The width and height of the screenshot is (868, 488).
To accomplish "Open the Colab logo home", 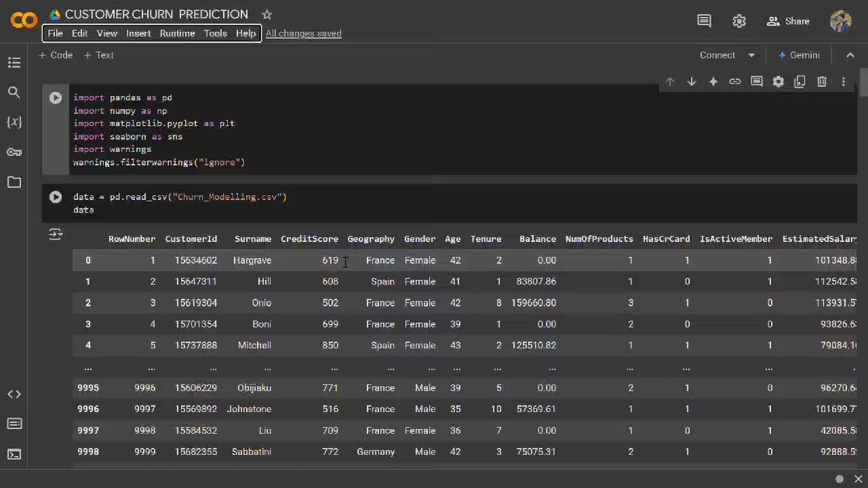I will (24, 20).
